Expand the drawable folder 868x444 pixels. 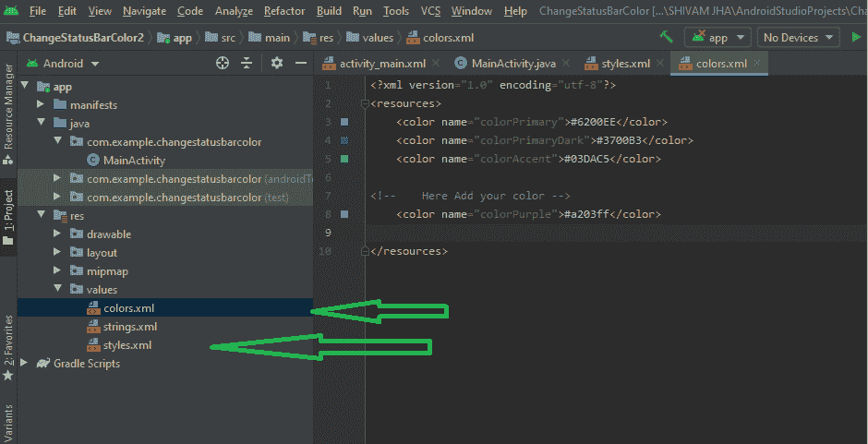[59, 234]
